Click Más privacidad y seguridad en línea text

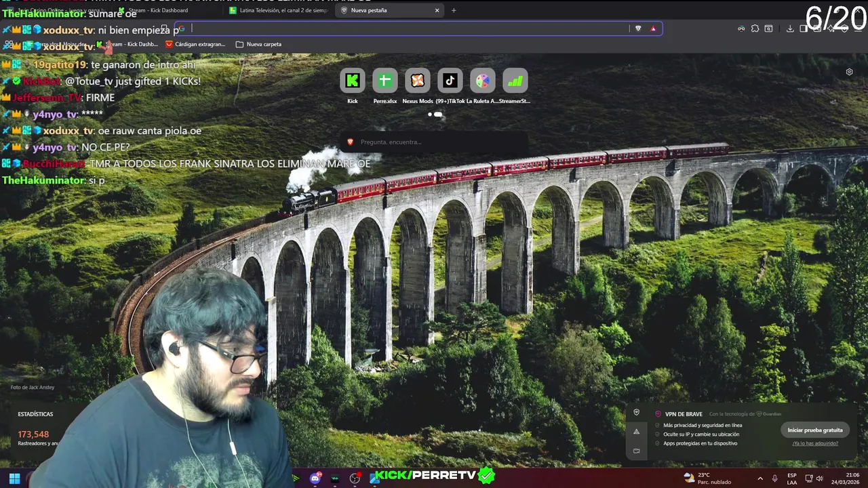pos(703,425)
